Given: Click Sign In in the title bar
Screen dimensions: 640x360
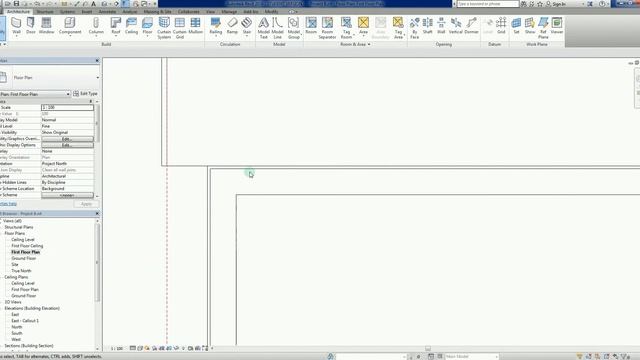Looking at the screenshot, I should pos(556,4).
